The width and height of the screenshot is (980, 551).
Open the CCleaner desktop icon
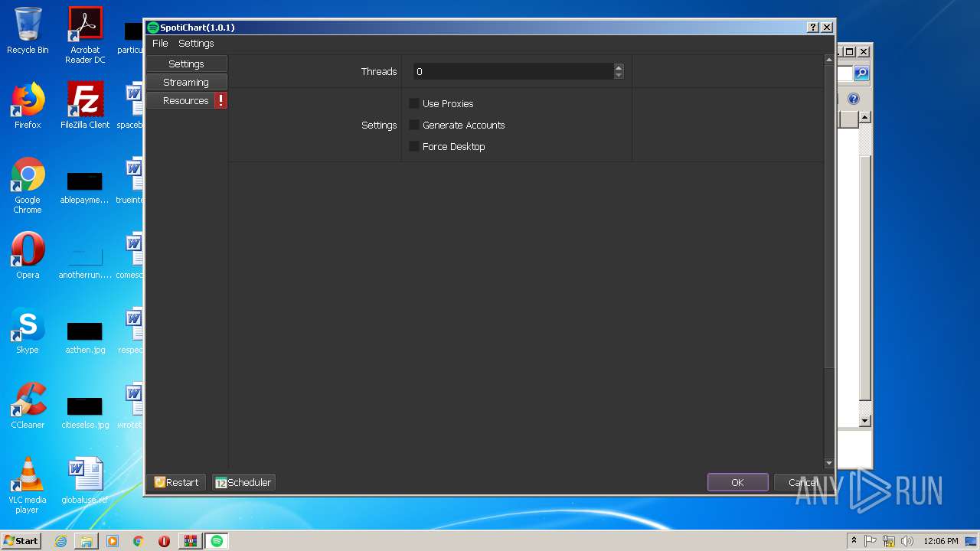click(x=28, y=406)
